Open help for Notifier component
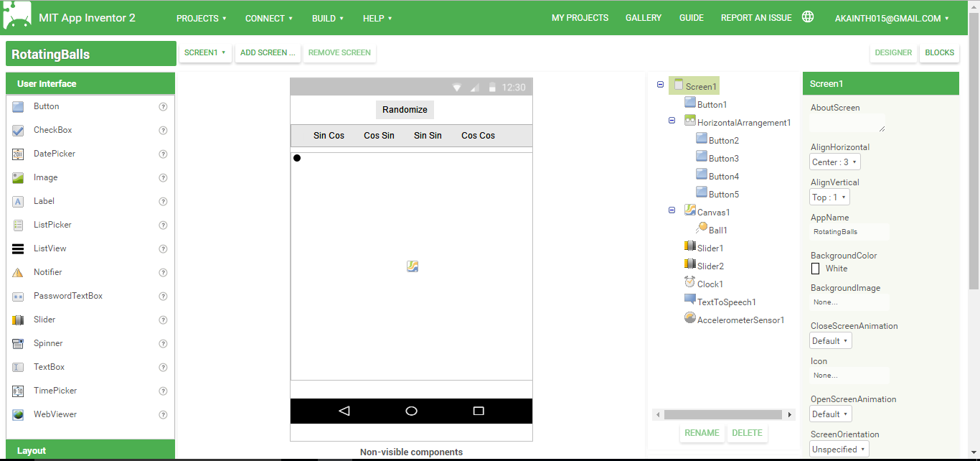The width and height of the screenshot is (980, 461). [163, 272]
